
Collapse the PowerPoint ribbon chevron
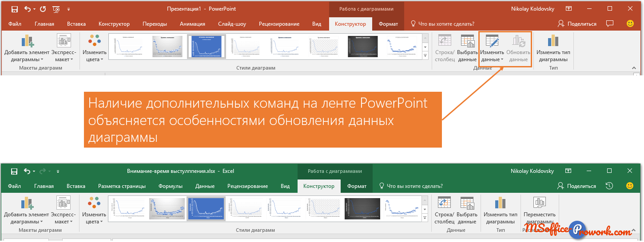click(634, 68)
